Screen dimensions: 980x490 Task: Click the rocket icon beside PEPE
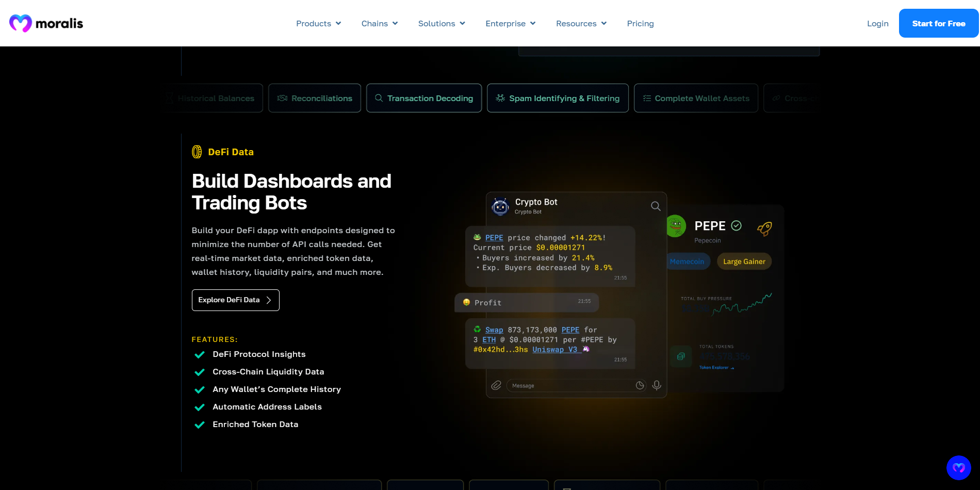764,228
